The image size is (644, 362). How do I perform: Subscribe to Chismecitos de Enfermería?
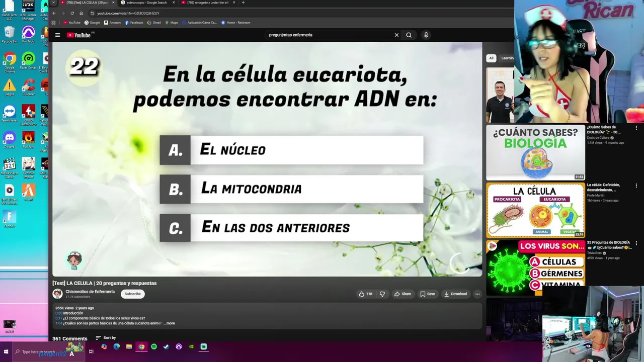point(133,294)
